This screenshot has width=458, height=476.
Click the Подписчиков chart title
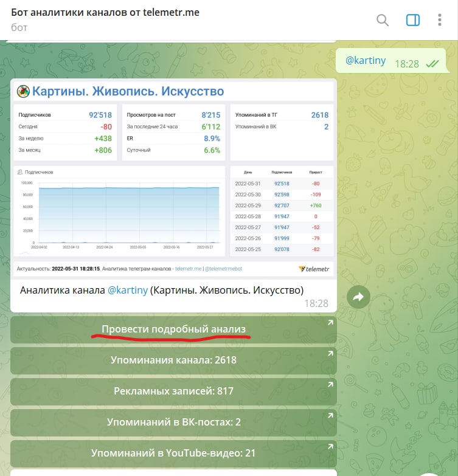click(x=38, y=172)
